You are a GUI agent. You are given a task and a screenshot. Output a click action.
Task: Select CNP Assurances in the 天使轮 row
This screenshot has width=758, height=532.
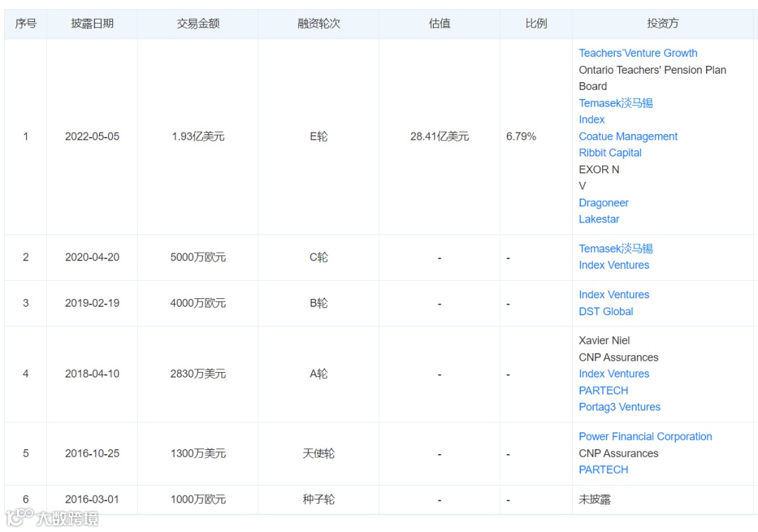tap(618, 453)
